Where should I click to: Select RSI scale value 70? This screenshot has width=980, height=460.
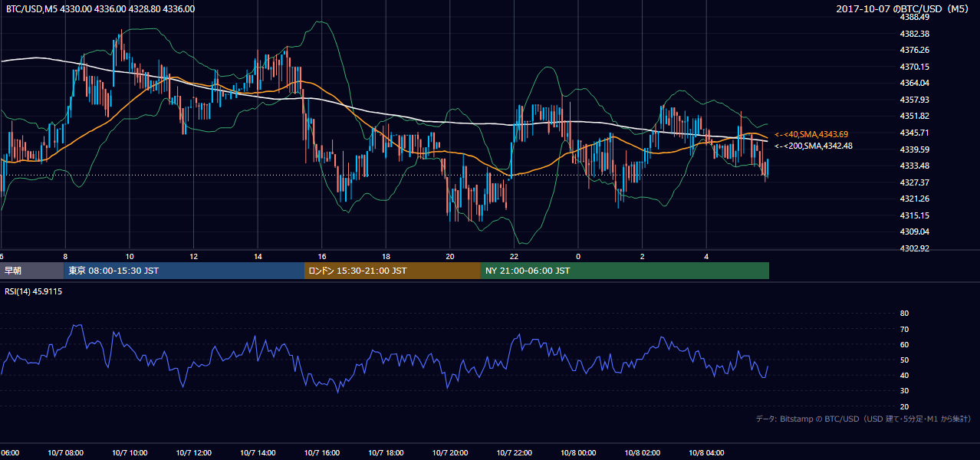904,329
